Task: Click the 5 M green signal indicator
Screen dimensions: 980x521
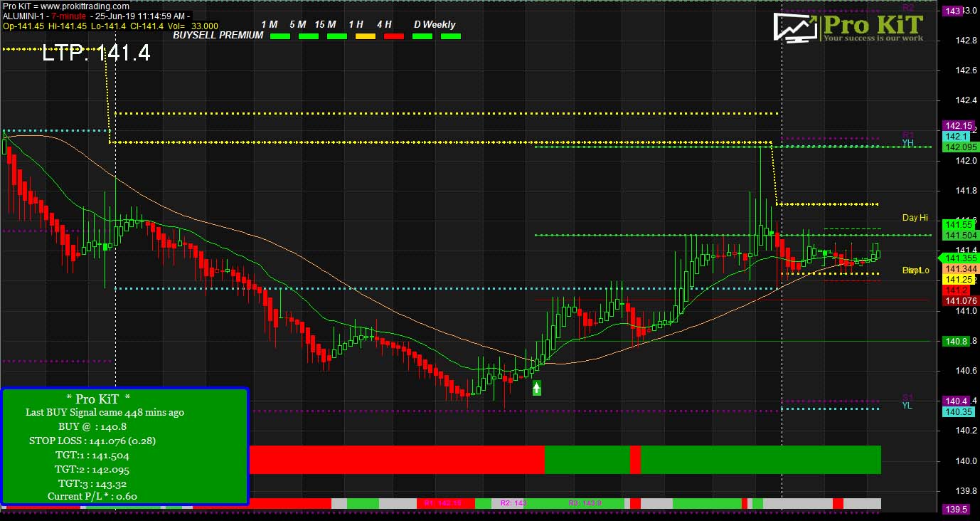Action: tap(308, 36)
